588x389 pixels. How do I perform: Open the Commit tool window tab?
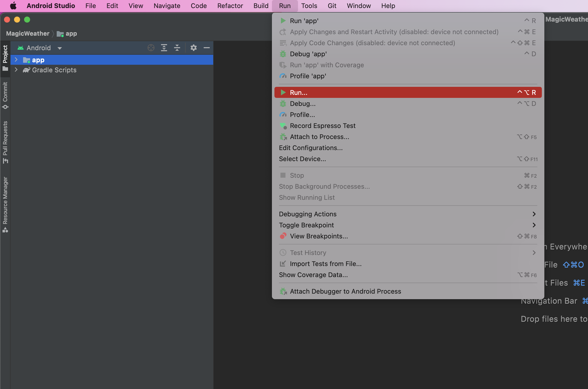coord(5,95)
